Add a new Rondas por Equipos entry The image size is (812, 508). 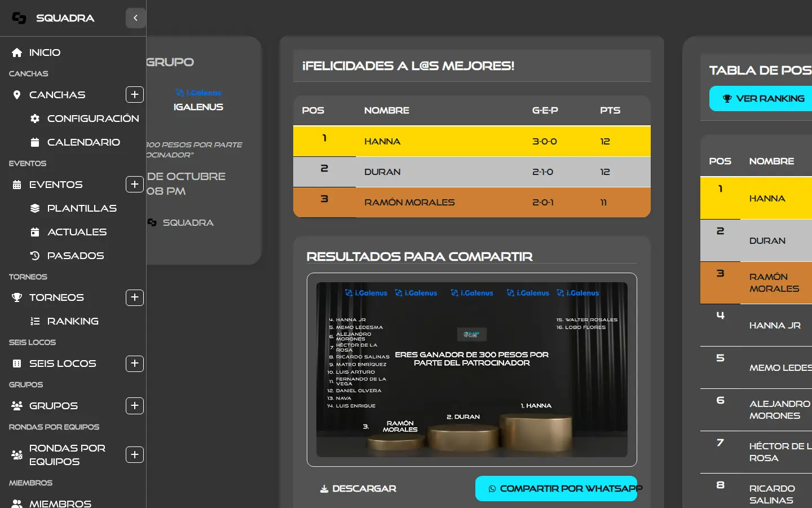(135, 455)
